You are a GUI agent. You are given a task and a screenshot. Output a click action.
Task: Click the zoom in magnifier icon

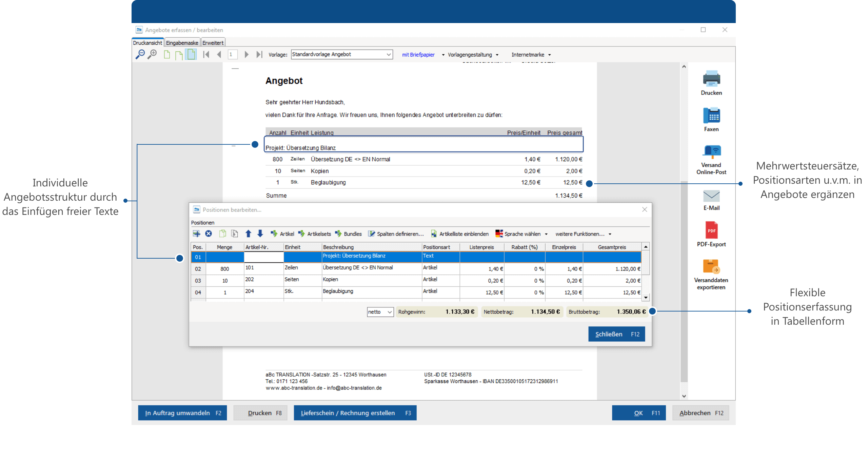pyautogui.click(x=152, y=54)
